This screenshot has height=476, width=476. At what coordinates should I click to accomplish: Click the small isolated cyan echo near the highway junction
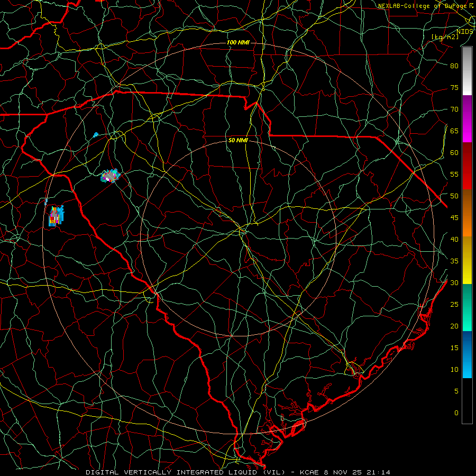[x=96, y=134]
